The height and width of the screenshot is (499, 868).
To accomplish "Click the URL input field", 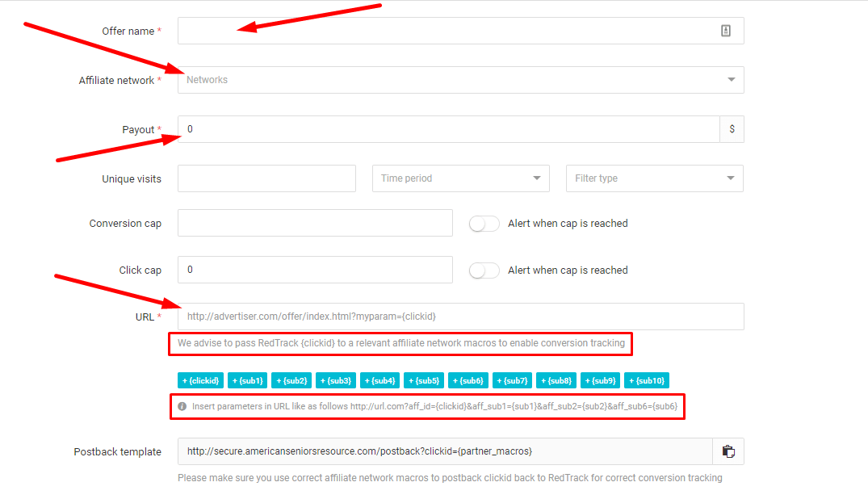I will (460, 317).
